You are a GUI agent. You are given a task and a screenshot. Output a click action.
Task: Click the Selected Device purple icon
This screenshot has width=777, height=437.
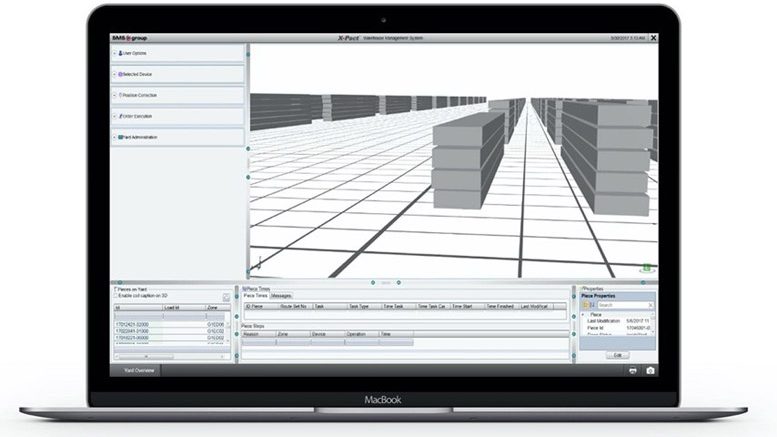120,74
